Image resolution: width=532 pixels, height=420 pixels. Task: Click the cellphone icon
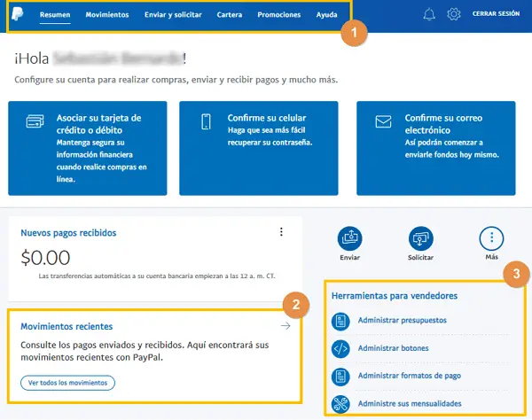(206, 121)
